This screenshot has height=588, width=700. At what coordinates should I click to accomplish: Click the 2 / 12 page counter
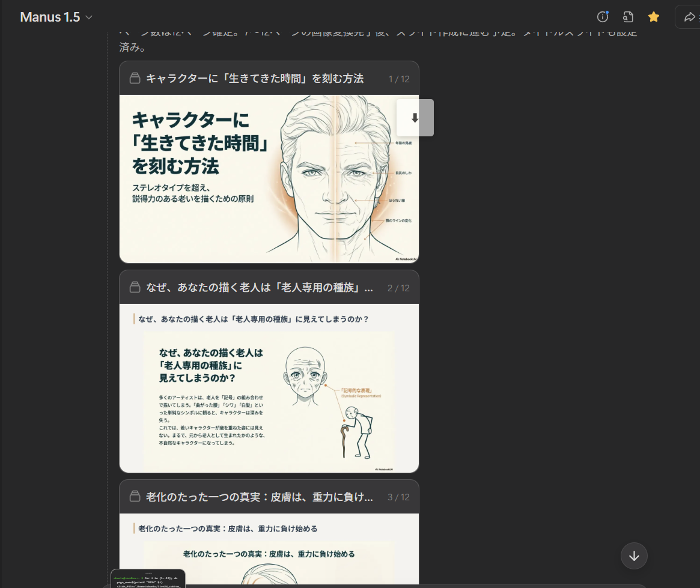[x=398, y=288]
